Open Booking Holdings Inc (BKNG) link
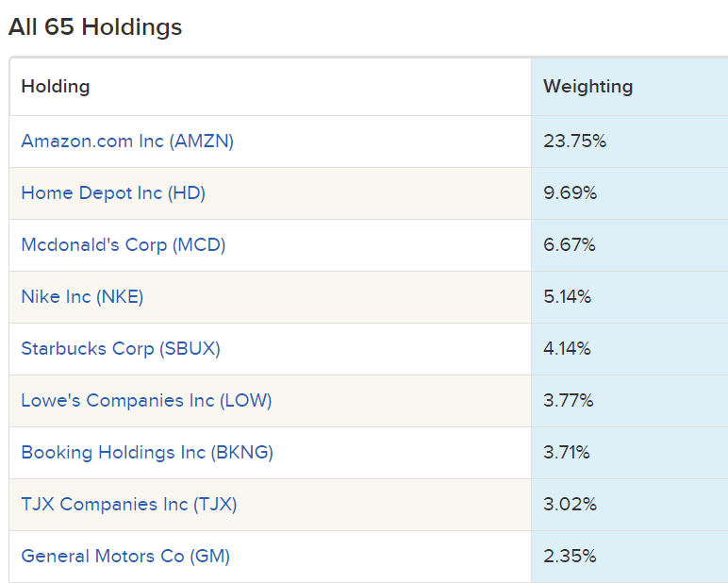Image resolution: width=728 pixels, height=583 pixels. click(x=147, y=453)
